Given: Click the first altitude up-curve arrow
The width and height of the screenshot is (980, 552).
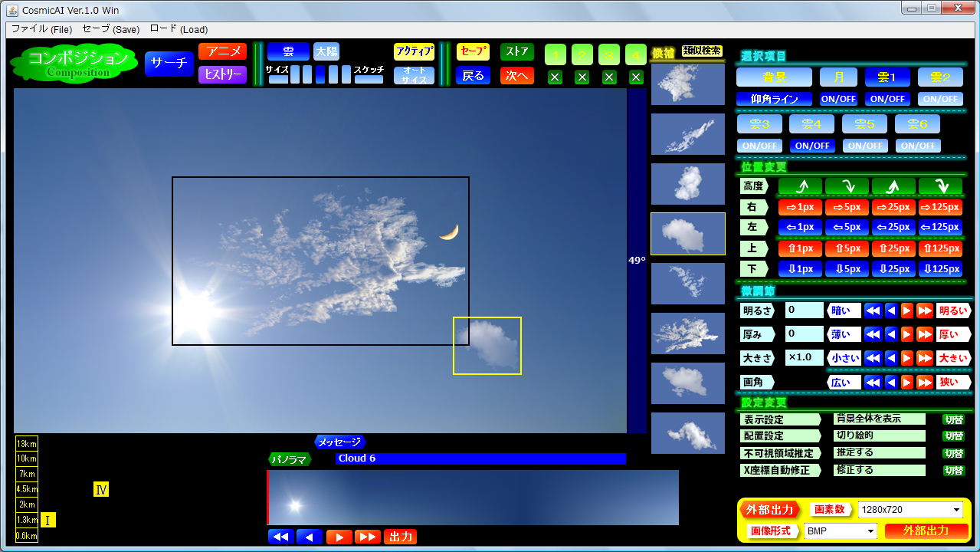Looking at the screenshot, I should coord(801,186).
